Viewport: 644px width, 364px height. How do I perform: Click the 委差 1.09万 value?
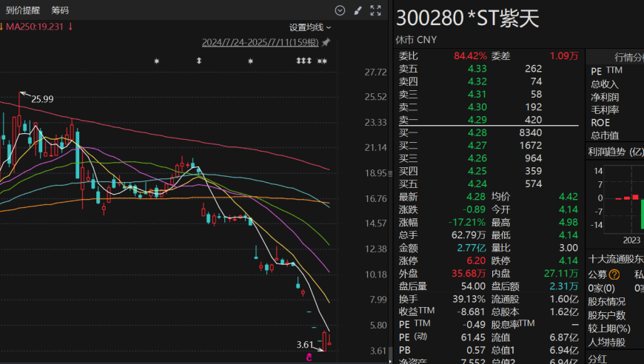point(564,55)
